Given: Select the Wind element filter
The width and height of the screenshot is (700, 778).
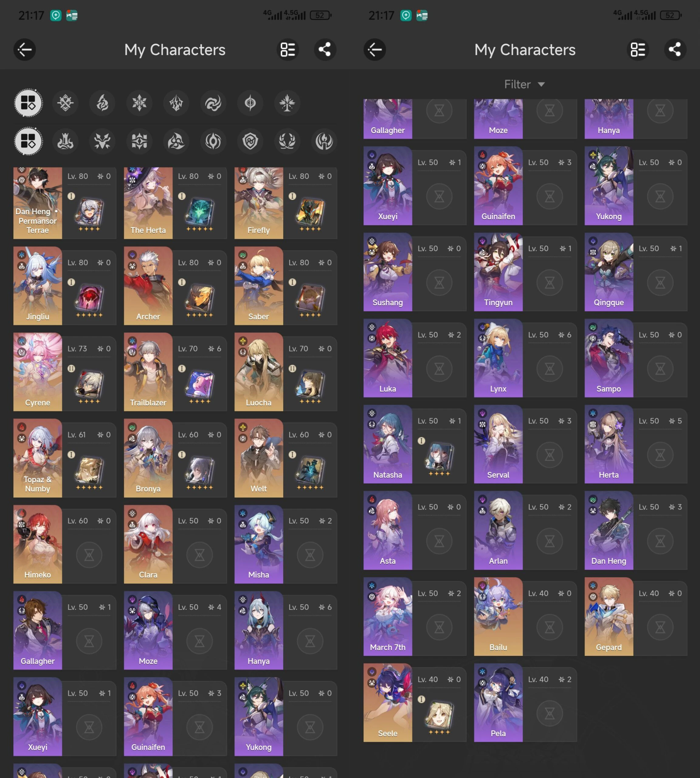Looking at the screenshot, I should 213,103.
